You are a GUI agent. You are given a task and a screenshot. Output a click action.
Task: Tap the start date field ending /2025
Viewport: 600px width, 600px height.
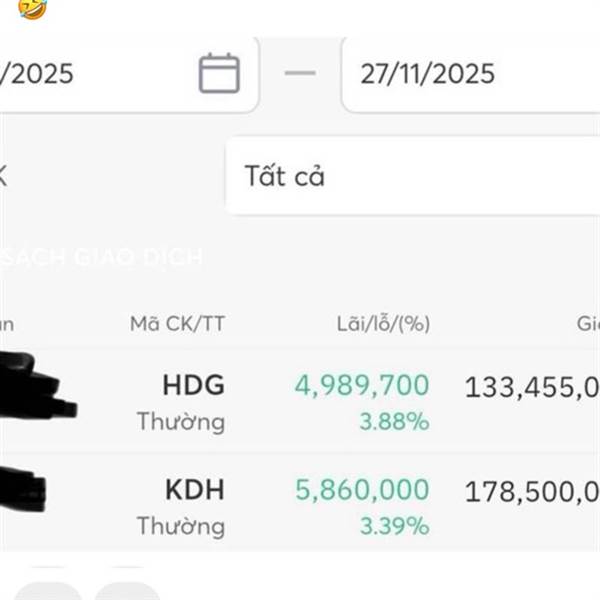pyautogui.click(x=129, y=74)
